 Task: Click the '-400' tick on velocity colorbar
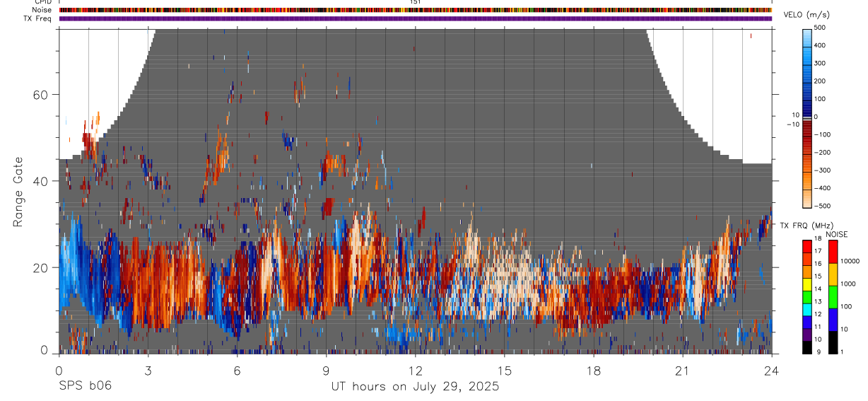(x=823, y=188)
